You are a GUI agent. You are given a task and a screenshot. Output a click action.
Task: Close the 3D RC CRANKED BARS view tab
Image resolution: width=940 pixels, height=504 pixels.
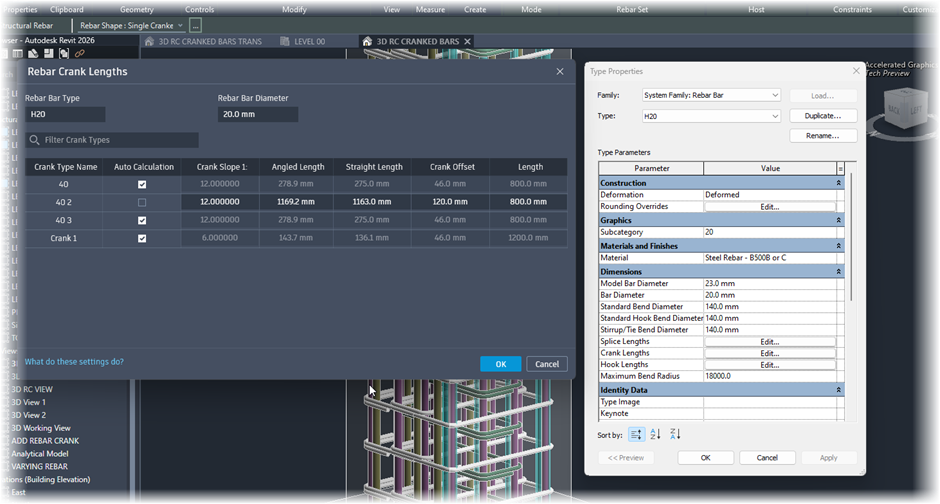tap(468, 41)
